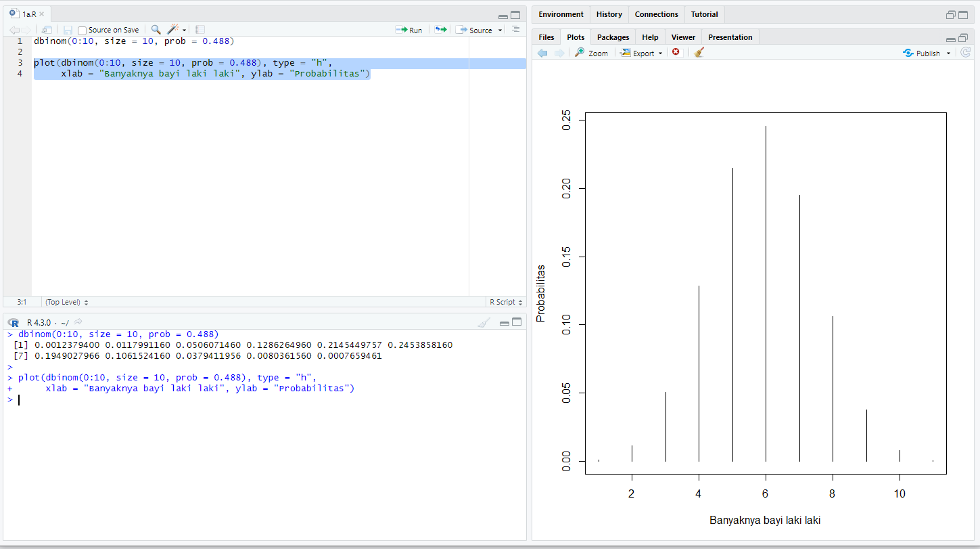Switch to the Viewer tab
The image size is (980, 549).
point(683,37)
